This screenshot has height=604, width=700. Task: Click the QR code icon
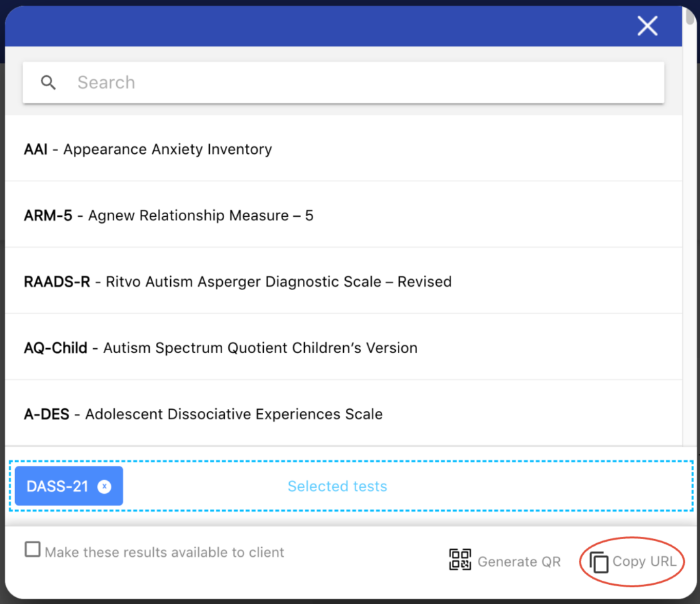pyautogui.click(x=460, y=560)
